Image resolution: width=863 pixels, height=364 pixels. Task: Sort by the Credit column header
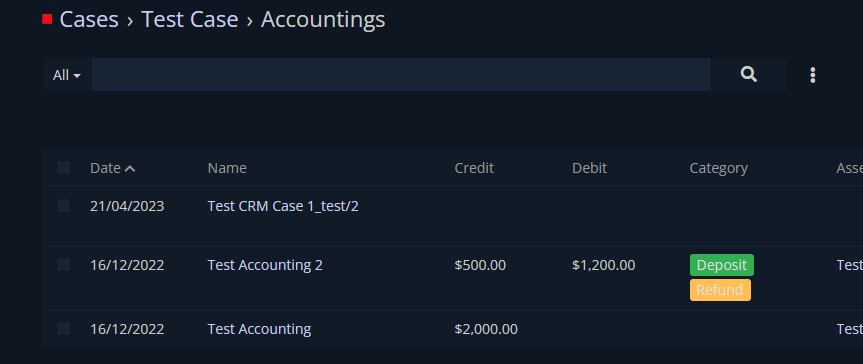(474, 168)
